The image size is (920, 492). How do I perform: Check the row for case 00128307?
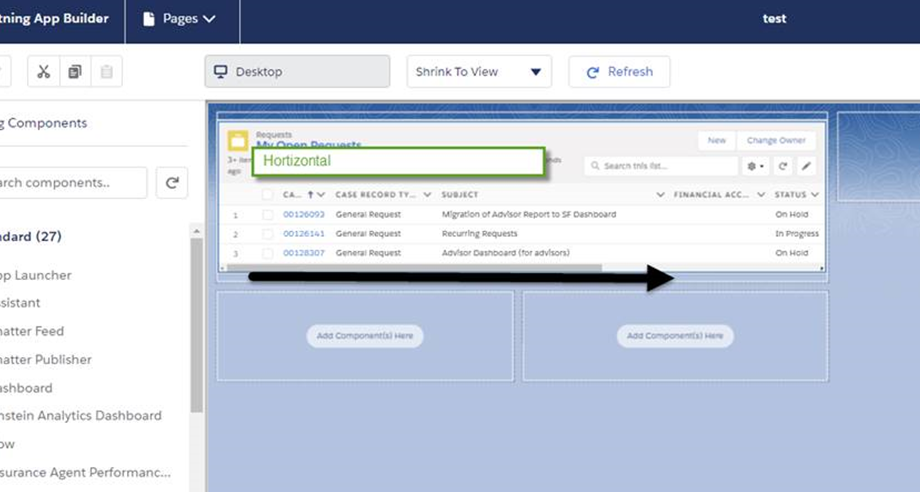[268, 253]
